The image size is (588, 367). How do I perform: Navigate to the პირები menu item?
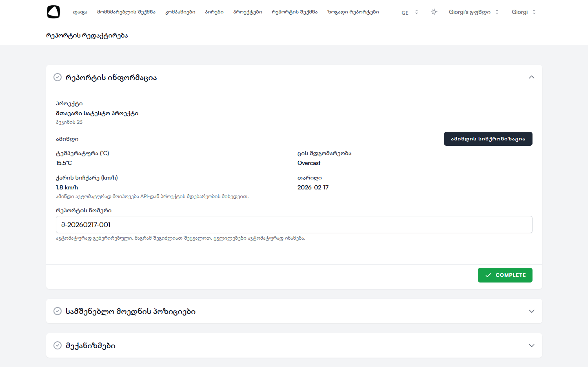point(214,12)
